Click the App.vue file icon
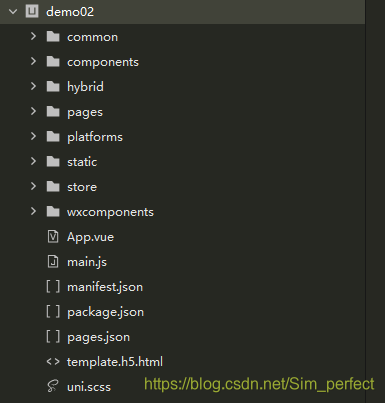The image size is (385, 403). pos(53,237)
